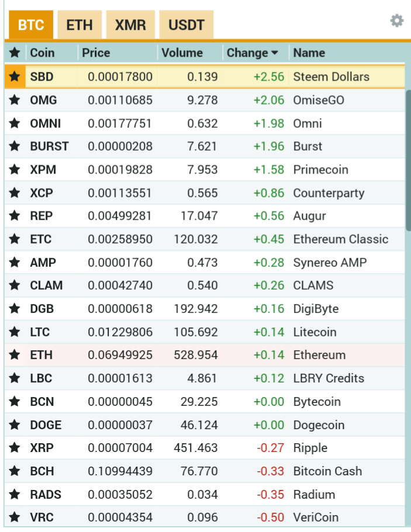Toggle the favorite star for AMP
This screenshot has height=532, width=411.
click(15, 262)
